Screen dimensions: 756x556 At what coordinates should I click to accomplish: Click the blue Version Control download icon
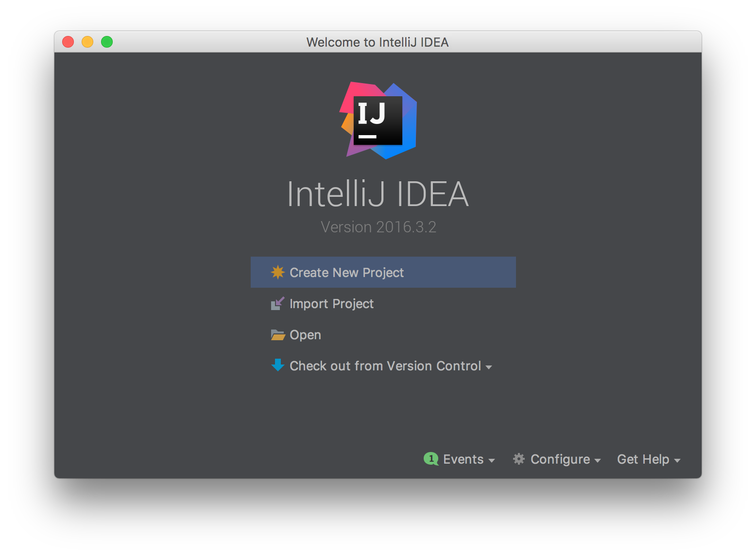point(277,365)
